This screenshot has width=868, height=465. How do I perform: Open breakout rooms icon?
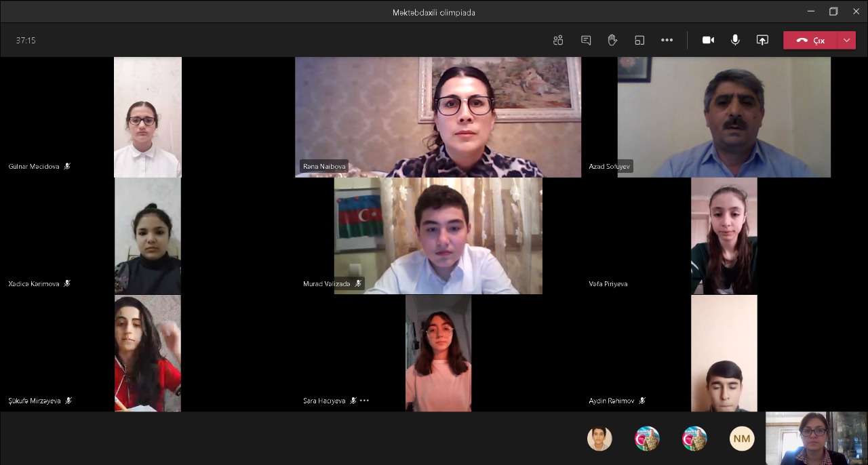pyautogui.click(x=639, y=40)
